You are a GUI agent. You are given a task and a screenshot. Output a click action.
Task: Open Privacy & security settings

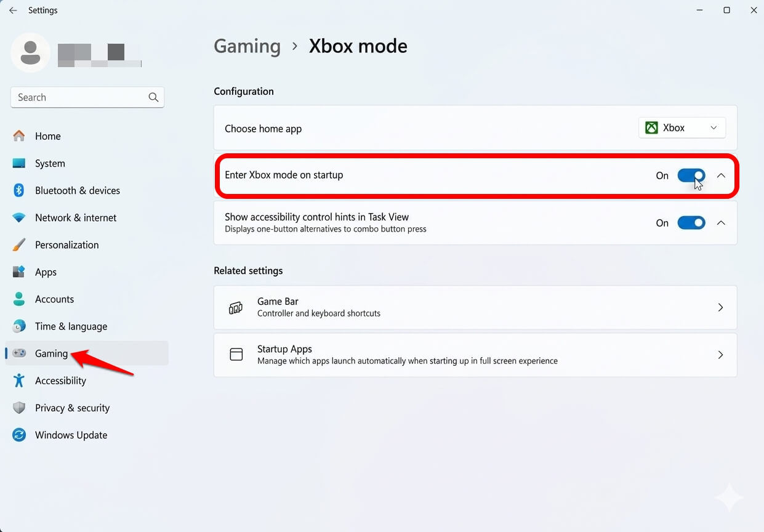pos(87,408)
